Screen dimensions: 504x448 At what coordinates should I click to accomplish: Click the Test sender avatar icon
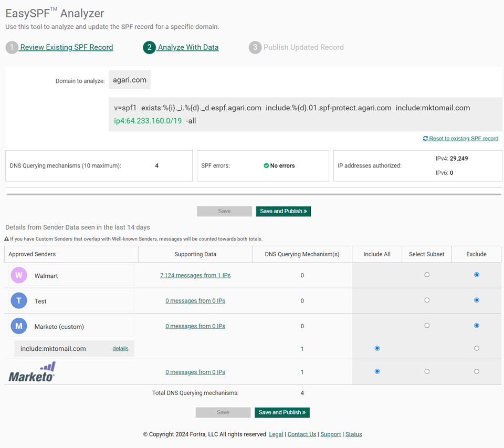[19, 300]
